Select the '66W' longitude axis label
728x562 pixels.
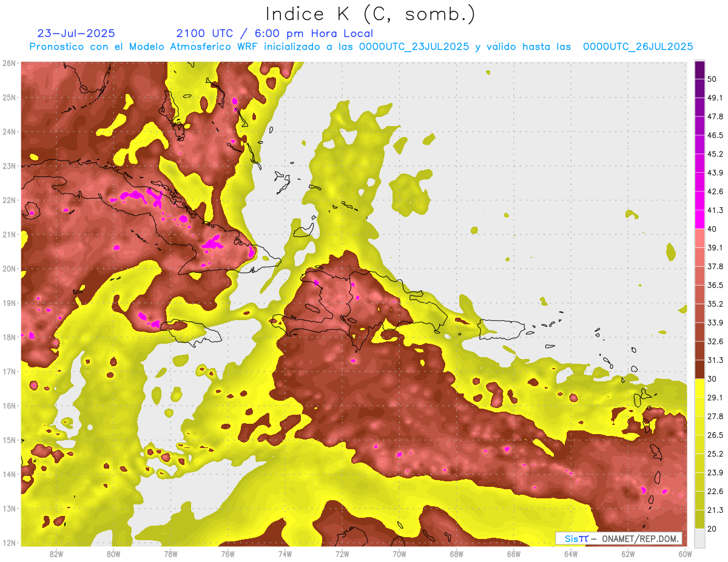coord(514,554)
